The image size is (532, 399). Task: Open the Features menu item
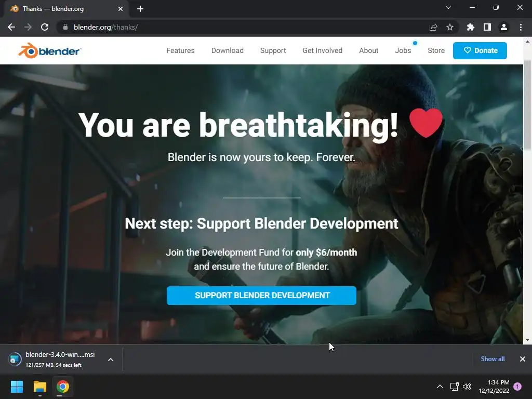point(180,50)
